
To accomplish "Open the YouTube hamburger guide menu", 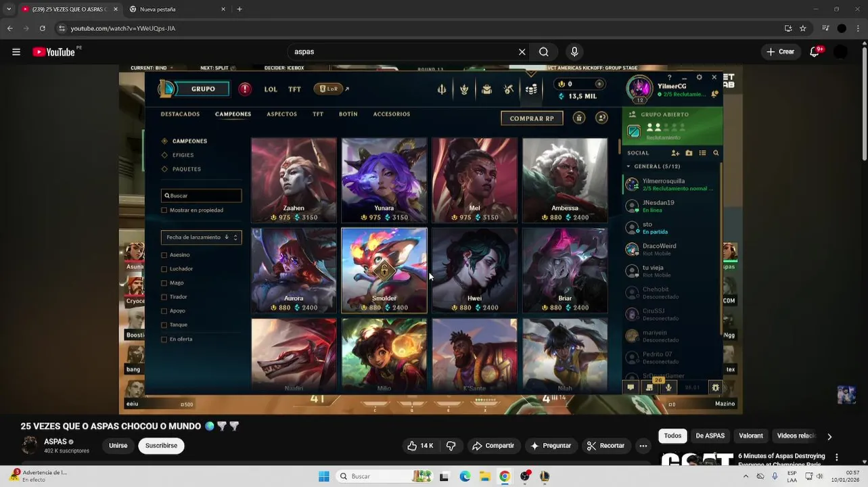I will pyautogui.click(x=16, y=52).
